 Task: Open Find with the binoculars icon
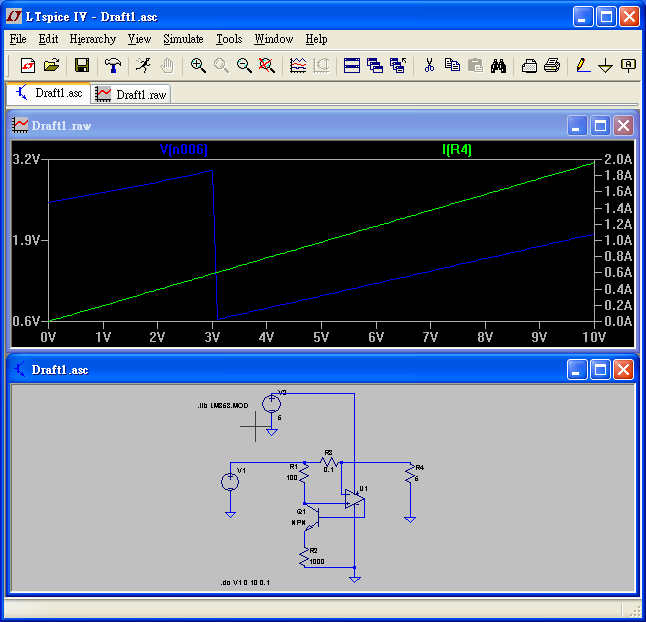498,65
